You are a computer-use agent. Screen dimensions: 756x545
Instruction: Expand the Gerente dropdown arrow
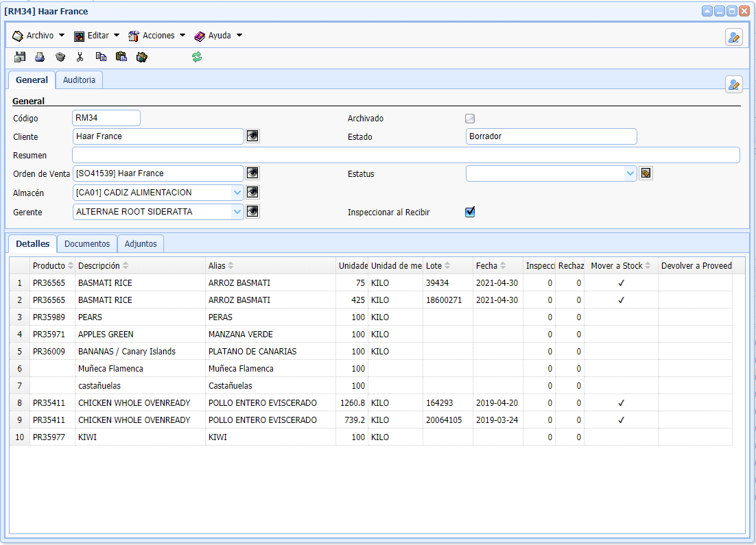(x=237, y=212)
